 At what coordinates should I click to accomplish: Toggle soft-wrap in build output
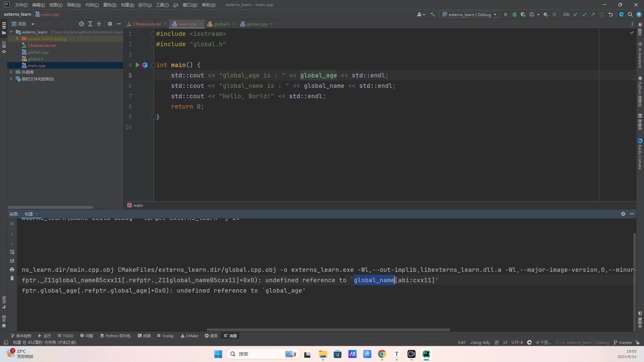click(12, 252)
